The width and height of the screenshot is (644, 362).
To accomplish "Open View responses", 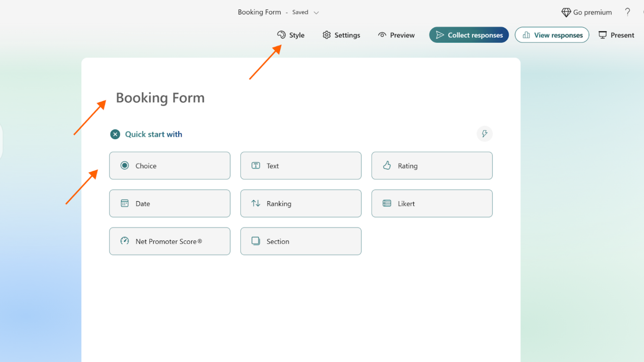I will pos(552,35).
